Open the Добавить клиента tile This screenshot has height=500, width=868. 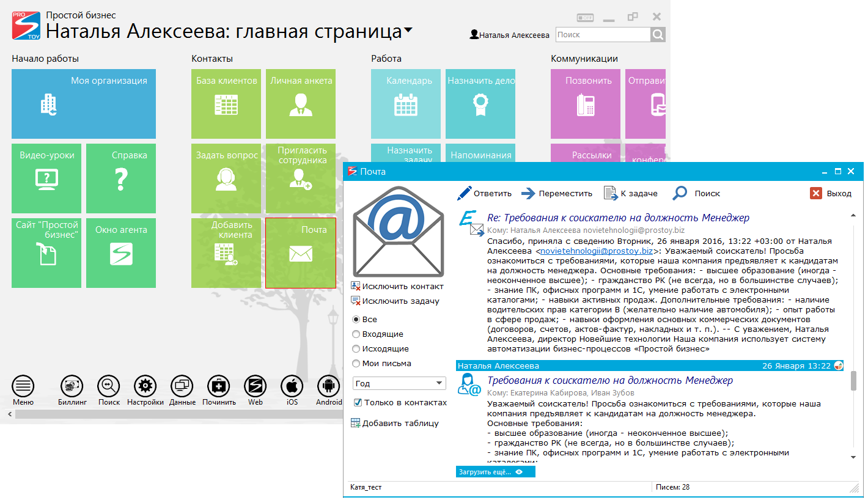click(x=226, y=253)
